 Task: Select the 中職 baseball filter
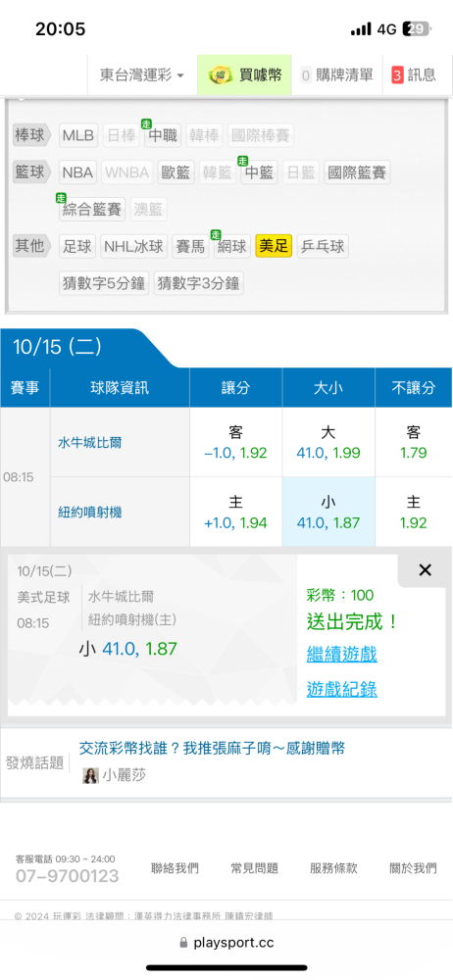[x=163, y=135]
